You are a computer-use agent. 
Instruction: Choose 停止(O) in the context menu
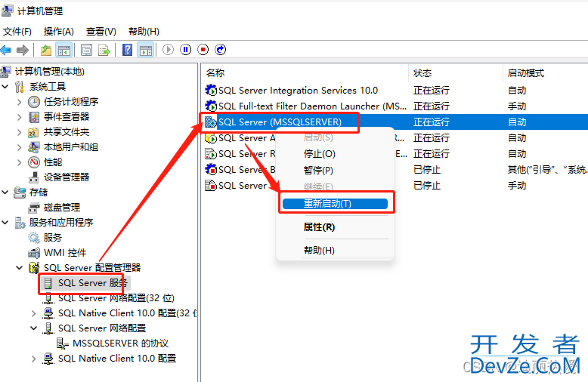(320, 154)
